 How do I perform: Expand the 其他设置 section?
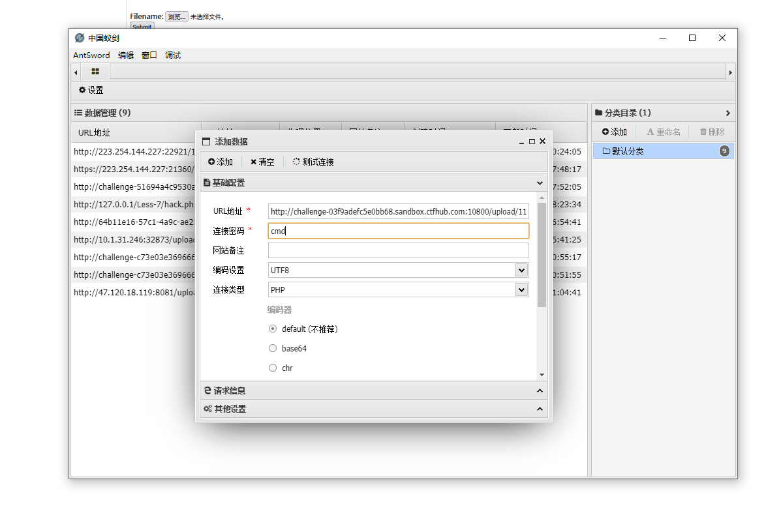(x=373, y=409)
